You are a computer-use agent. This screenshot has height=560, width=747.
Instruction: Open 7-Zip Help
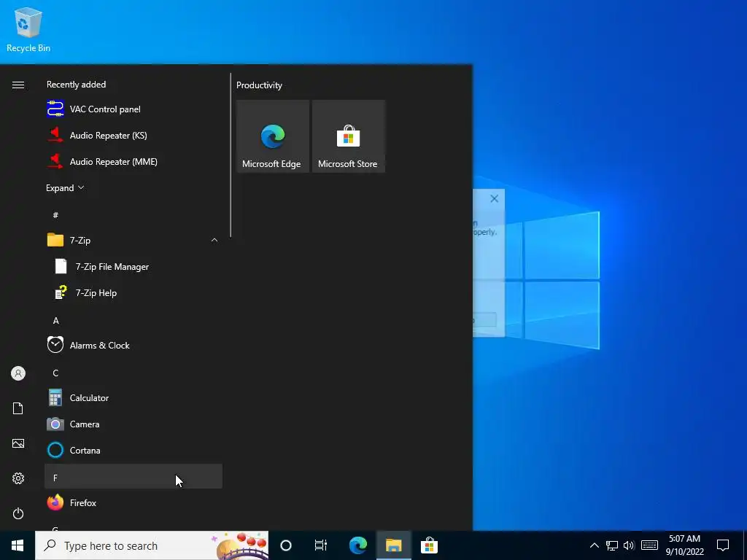133,293
